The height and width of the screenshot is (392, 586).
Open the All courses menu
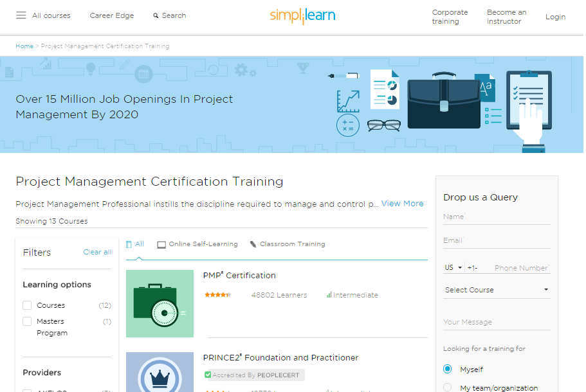click(x=51, y=15)
